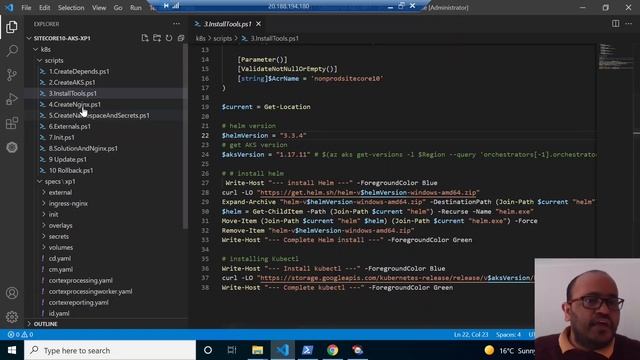
Task: Open Google Chrome from taskbar
Action: coord(332,350)
